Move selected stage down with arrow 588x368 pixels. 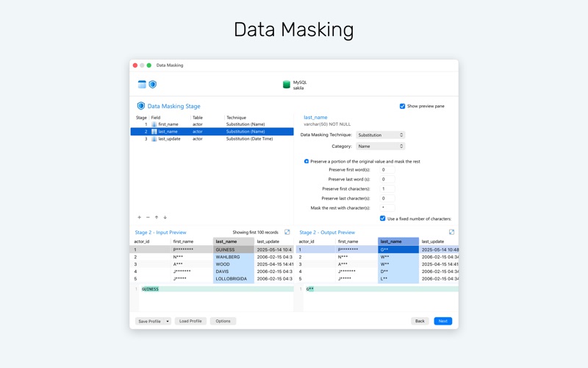165,217
